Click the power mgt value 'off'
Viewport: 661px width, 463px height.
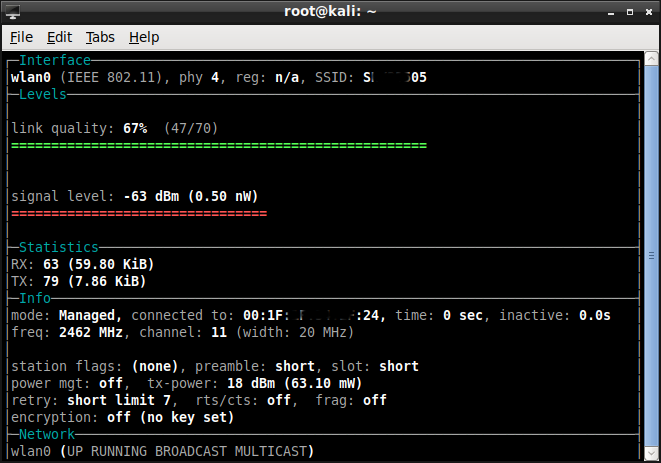tap(111, 383)
